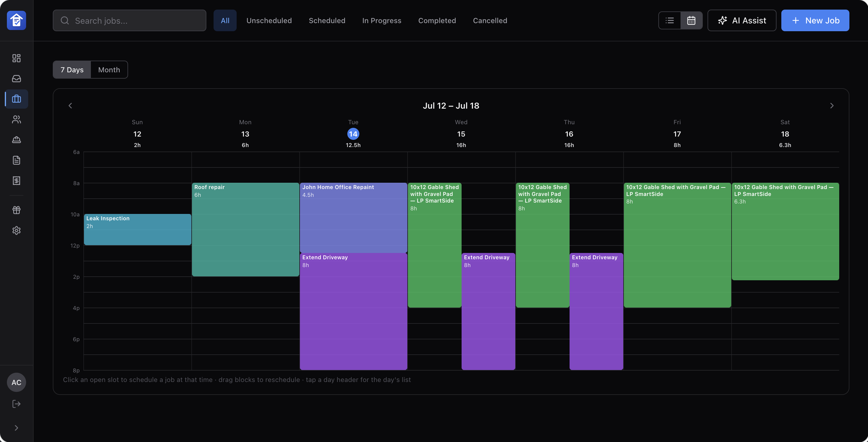Select the jobs briefcase icon in sidebar

point(16,99)
